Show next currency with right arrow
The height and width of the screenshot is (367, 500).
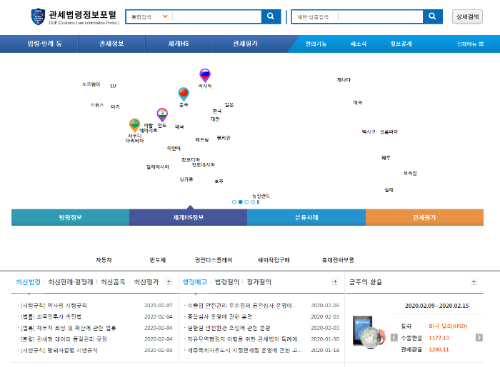coord(479,338)
